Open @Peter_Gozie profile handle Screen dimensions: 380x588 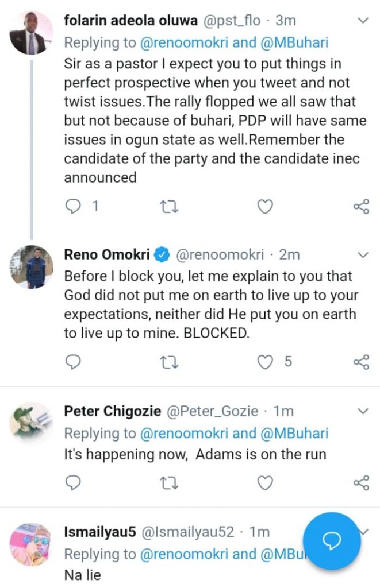pos(212,411)
